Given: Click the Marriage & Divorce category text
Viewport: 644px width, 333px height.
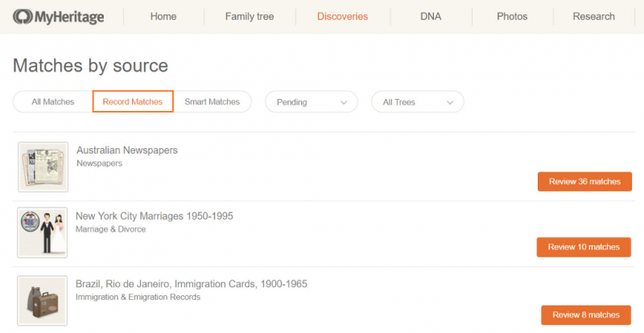Looking at the screenshot, I should click(x=110, y=229).
